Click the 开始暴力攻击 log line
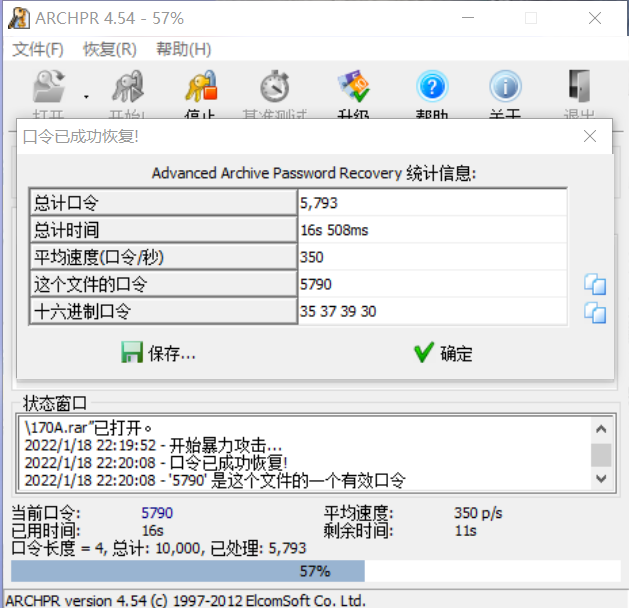This screenshot has height=608, width=629. [x=153, y=445]
